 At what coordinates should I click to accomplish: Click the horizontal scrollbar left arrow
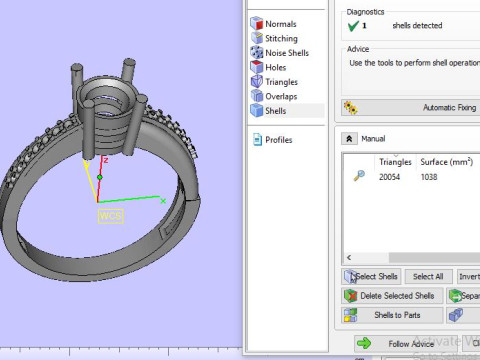(x=349, y=258)
